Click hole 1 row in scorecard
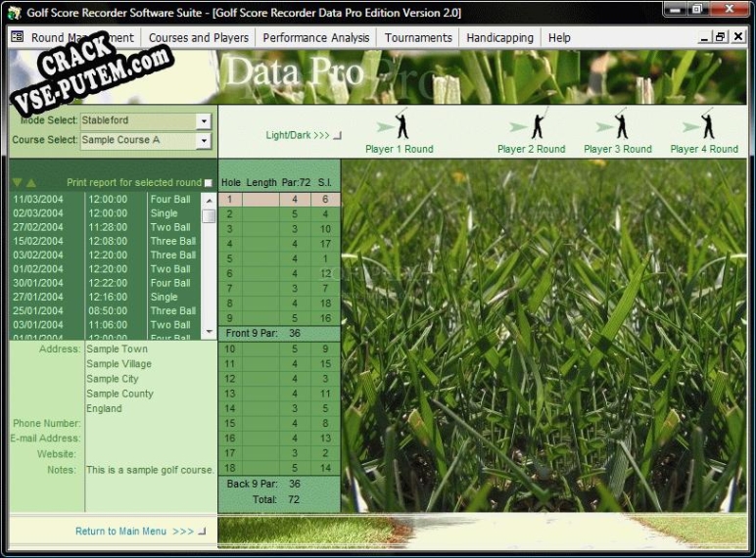 (x=279, y=200)
